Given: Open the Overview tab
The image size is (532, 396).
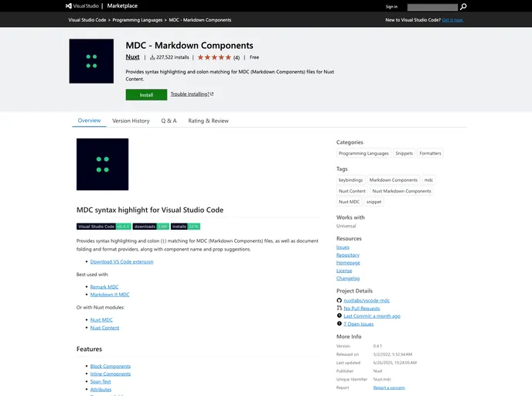Looking at the screenshot, I should click(89, 121).
